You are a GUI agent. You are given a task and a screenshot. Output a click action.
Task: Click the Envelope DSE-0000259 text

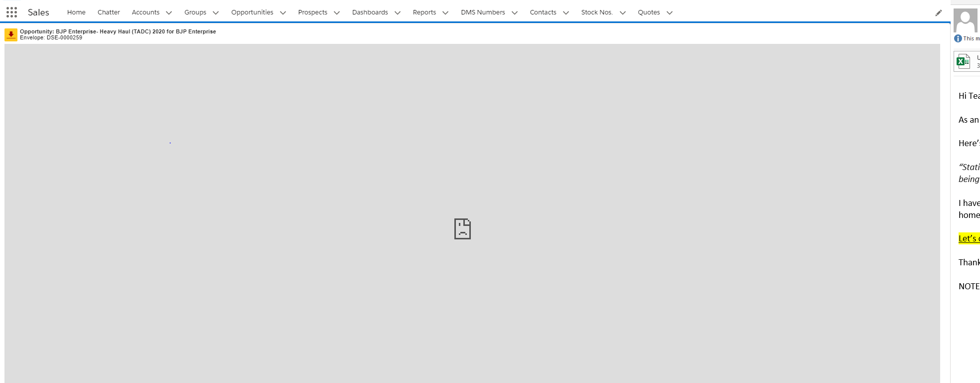pos(51,37)
